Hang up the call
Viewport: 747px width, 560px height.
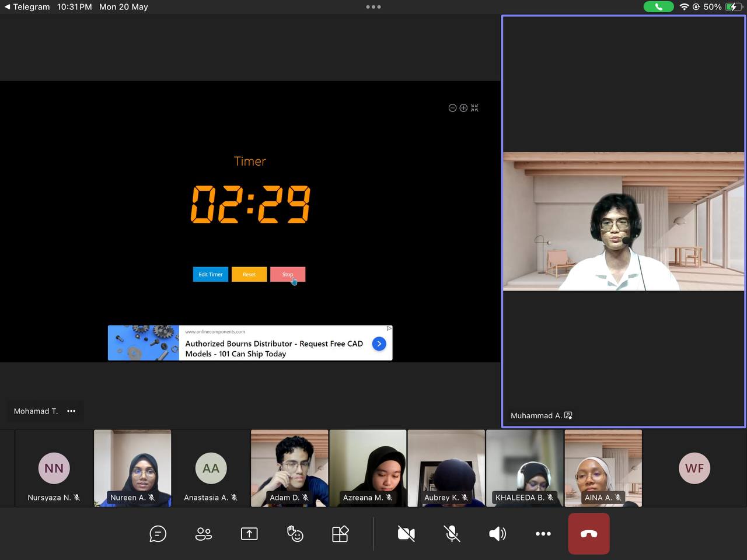pos(589,534)
